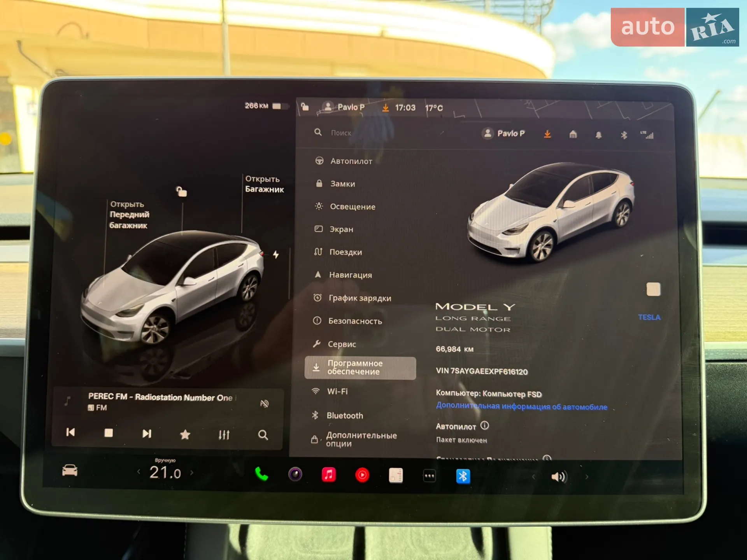Open the Phone app
Viewport: 747px width, 560px height.
(x=261, y=474)
